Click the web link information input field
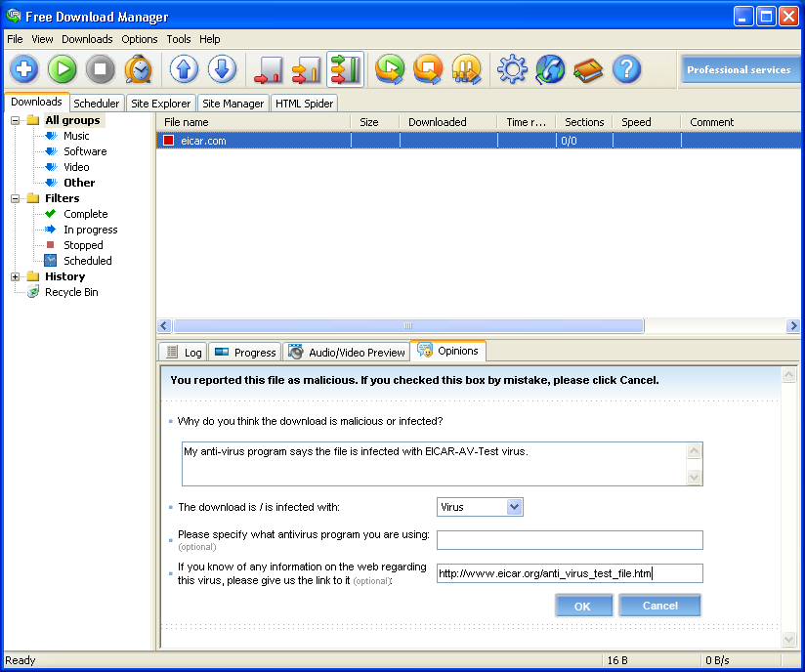Viewport: 805px width, 672px height. click(x=570, y=573)
